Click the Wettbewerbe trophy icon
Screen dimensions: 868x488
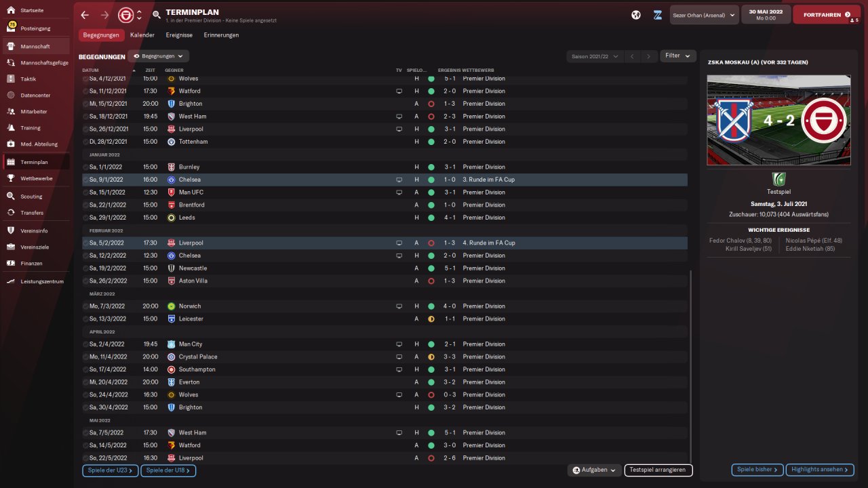pos(11,178)
